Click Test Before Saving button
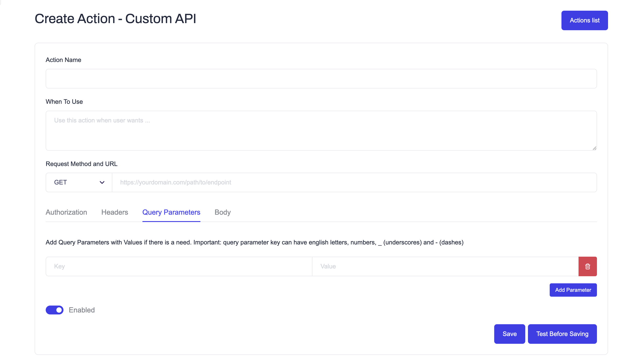 click(562, 334)
